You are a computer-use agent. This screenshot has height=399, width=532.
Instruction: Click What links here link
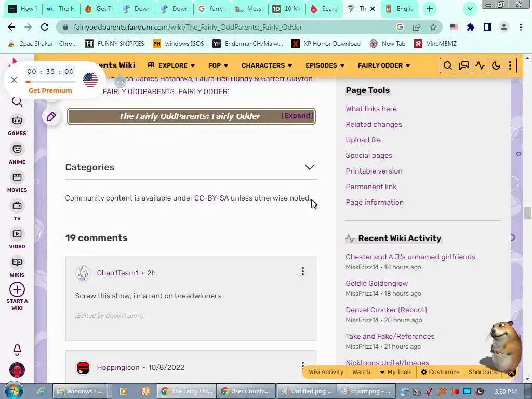tap(371, 109)
